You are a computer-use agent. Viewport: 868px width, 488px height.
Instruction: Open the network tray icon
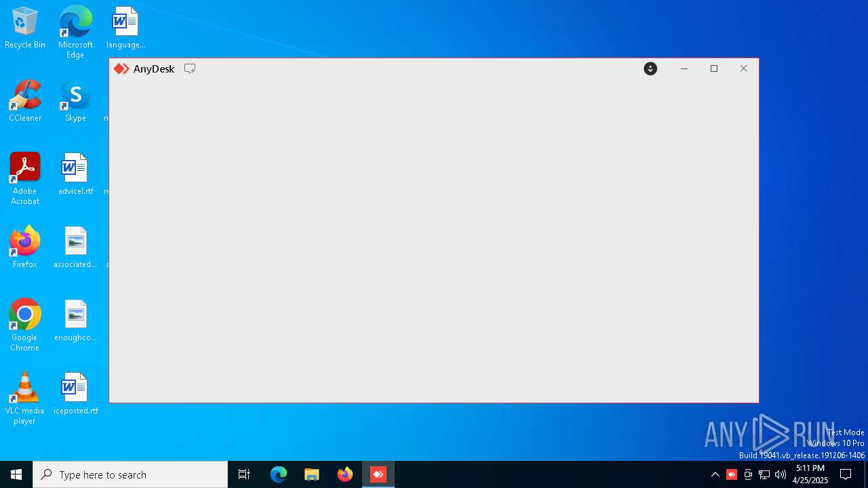(764, 474)
